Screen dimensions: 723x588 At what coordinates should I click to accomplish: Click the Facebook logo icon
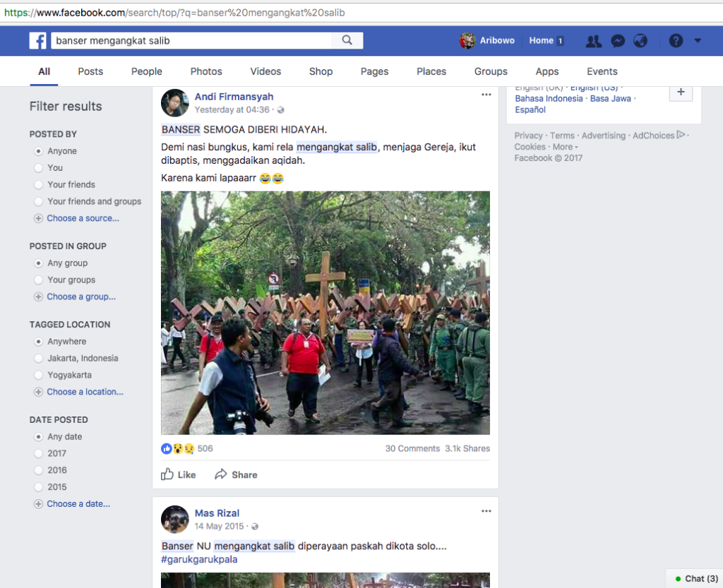pos(37,41)
